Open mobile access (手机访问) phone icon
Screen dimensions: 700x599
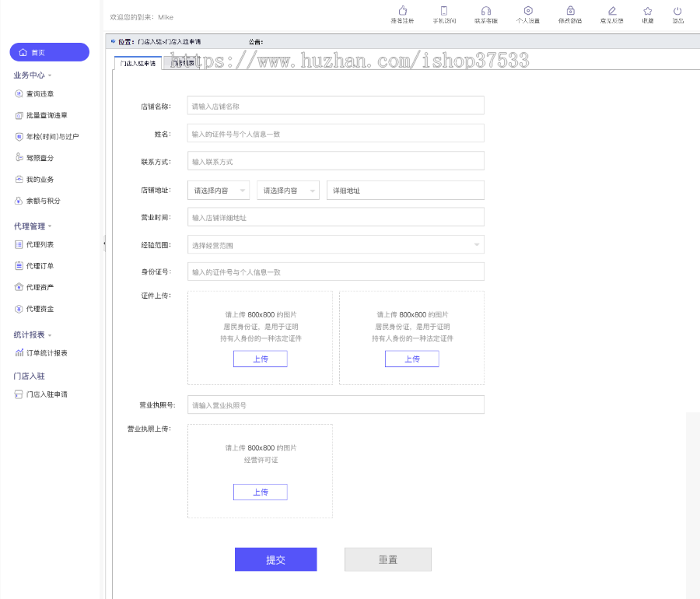click(x=444, y=11)
